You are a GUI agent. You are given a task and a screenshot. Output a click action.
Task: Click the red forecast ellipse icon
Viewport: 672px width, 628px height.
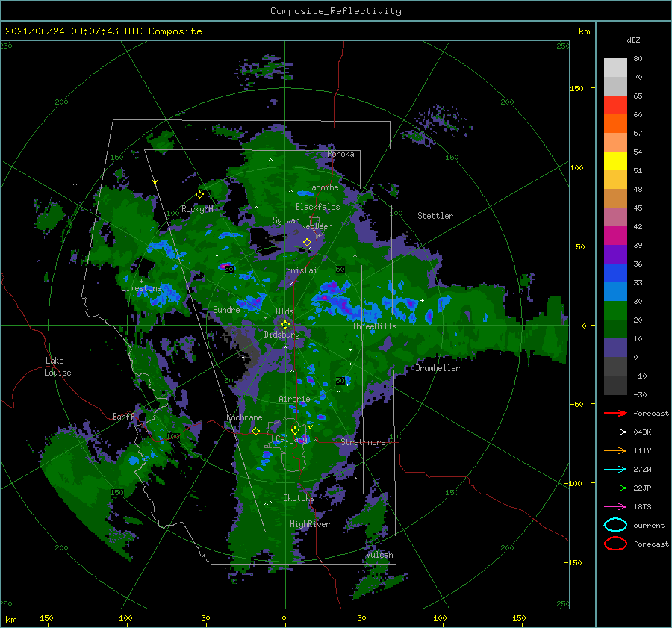[x=615, y=544]
